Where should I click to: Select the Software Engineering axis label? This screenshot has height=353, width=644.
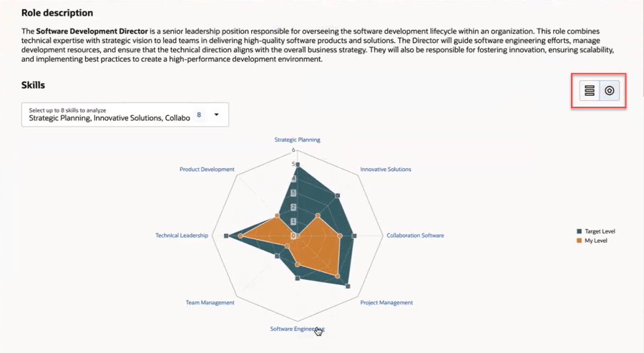click(x=298, y=329)
